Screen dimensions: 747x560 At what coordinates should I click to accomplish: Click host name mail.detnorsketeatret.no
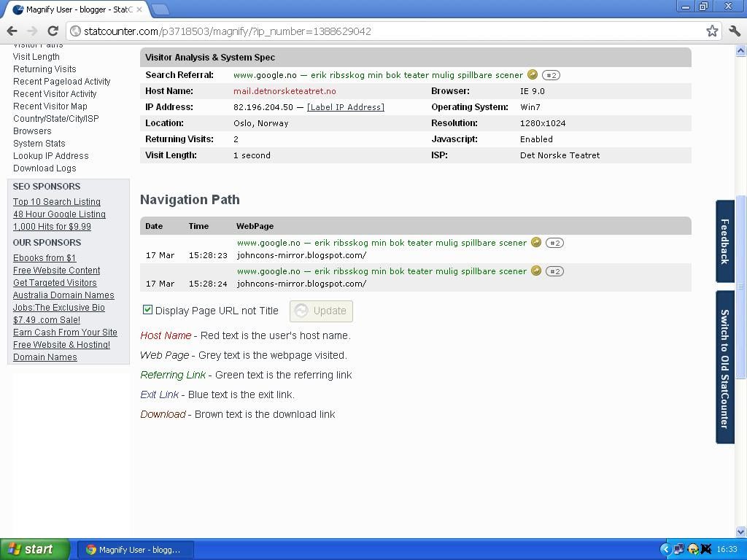click(285, 91)
